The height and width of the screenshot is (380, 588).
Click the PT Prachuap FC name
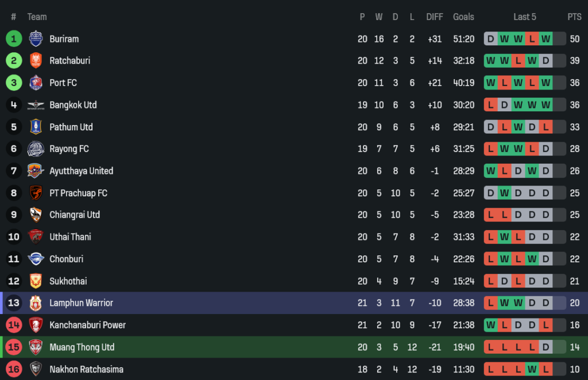(x=78, y=193)
